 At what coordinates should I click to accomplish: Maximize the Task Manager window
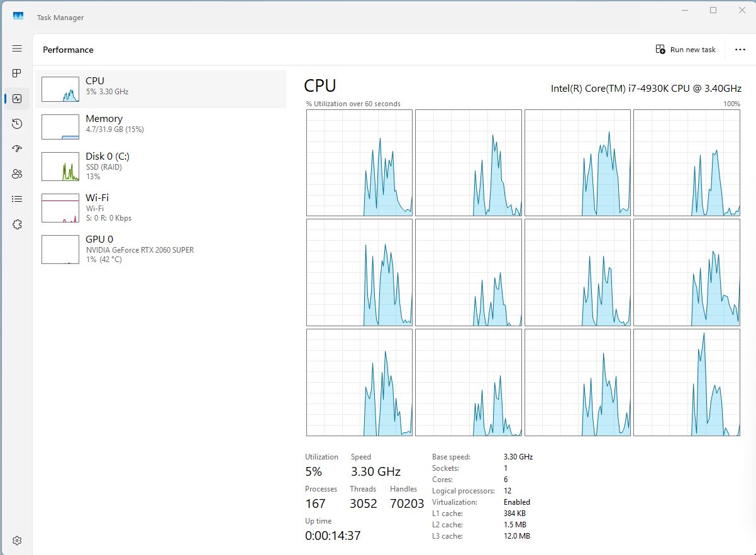(713, 10)
